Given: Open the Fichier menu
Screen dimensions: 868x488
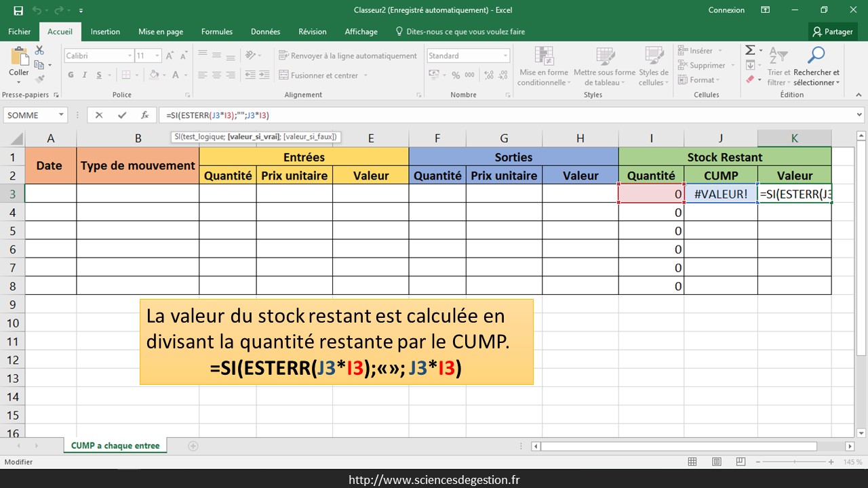Looking at the screenshot, I should pyautogui.click(x=20, y=32).
